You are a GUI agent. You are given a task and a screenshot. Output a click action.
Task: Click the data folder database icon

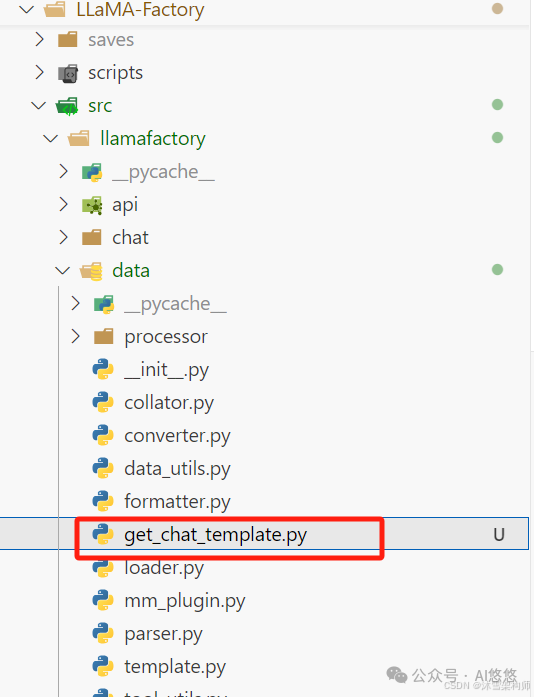pos(92,271)
